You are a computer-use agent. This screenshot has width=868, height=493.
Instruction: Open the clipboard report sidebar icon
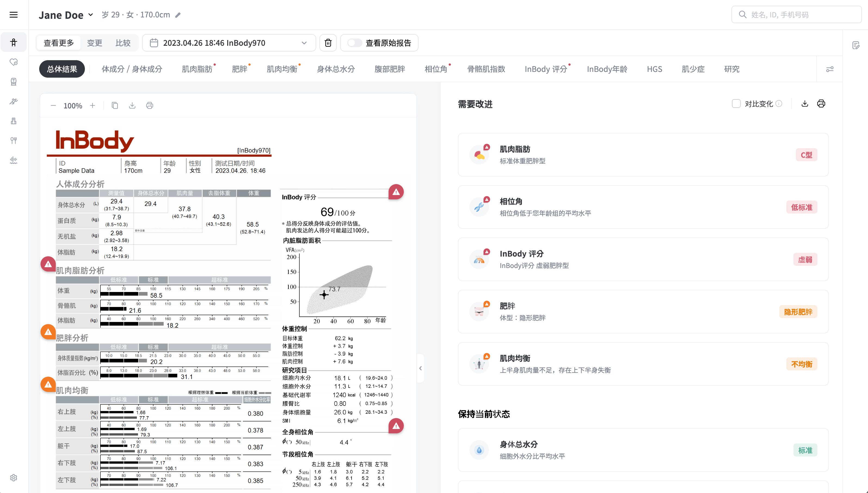[x=14, y=82]
